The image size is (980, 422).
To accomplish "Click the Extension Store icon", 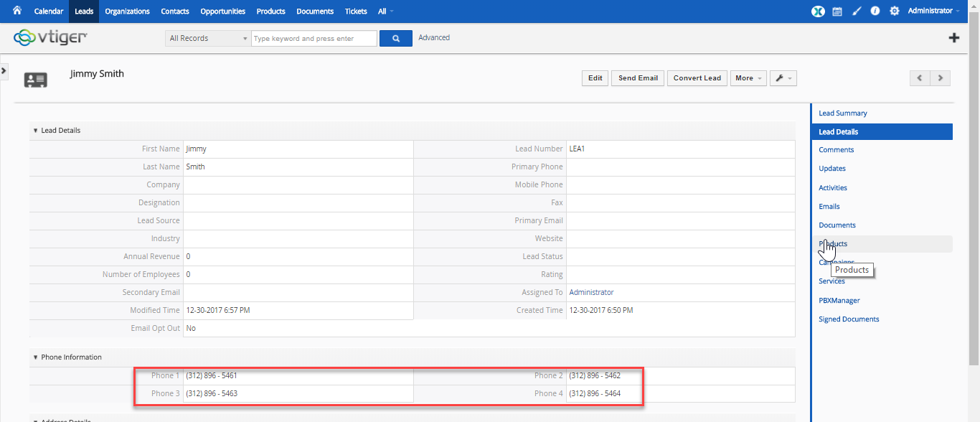I will coord(818,11).
